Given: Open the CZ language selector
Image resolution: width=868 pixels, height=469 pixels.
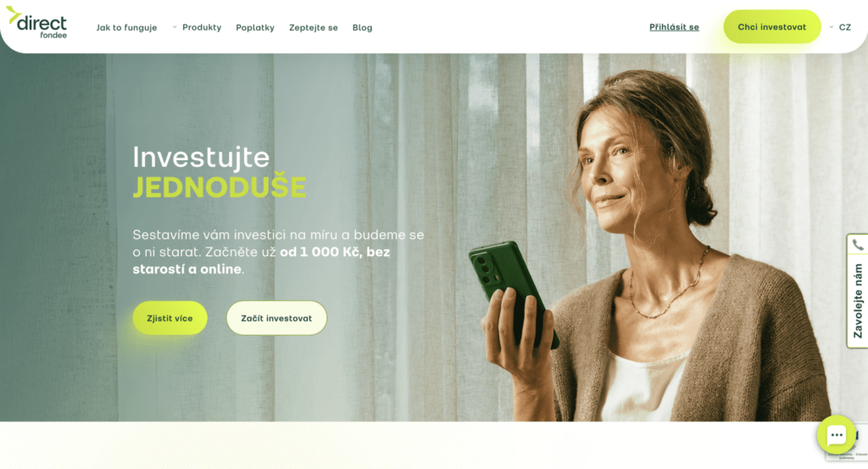Looking at the screenshot, I should [x=840, y=27].
